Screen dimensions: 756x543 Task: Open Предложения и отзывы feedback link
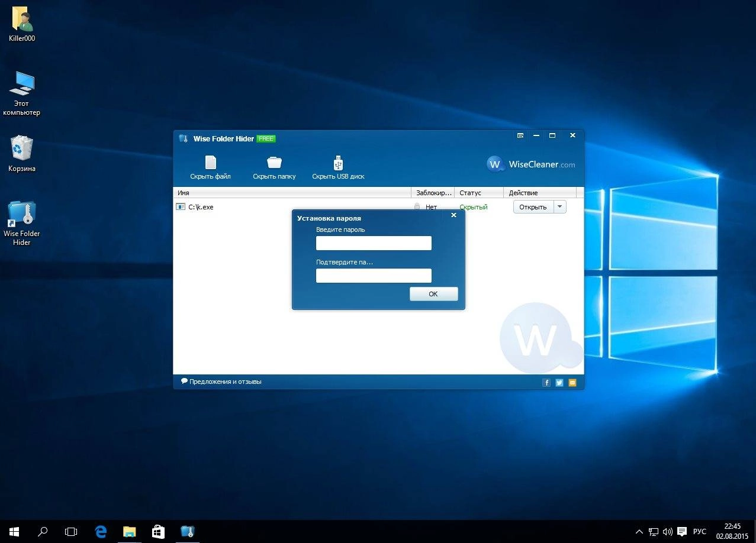pos(221,382)
